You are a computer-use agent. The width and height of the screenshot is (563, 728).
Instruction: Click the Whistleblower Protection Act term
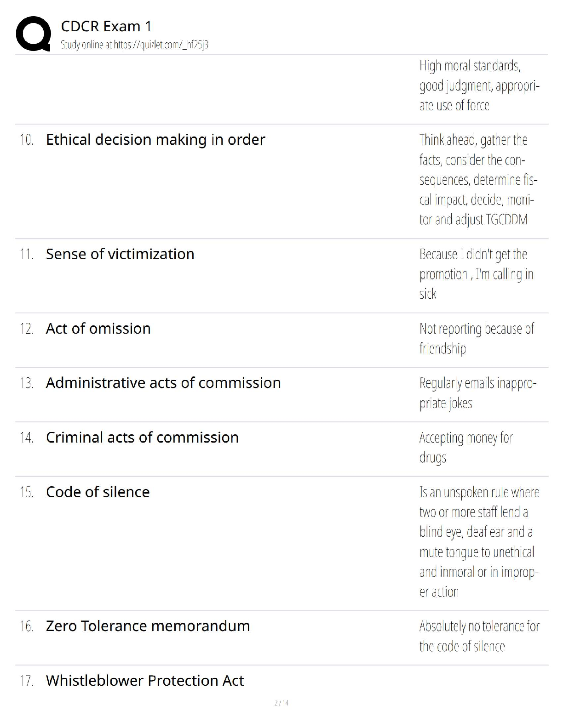pos(145,680)
